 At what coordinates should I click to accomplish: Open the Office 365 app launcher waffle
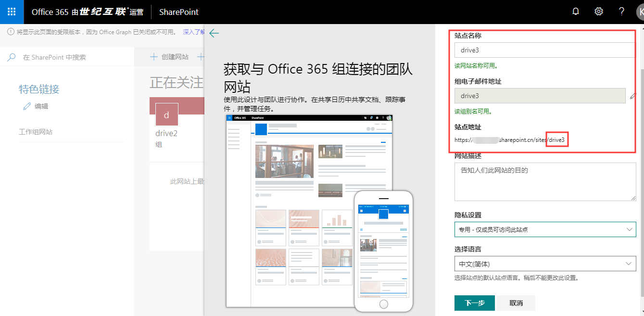pos(12,12)
